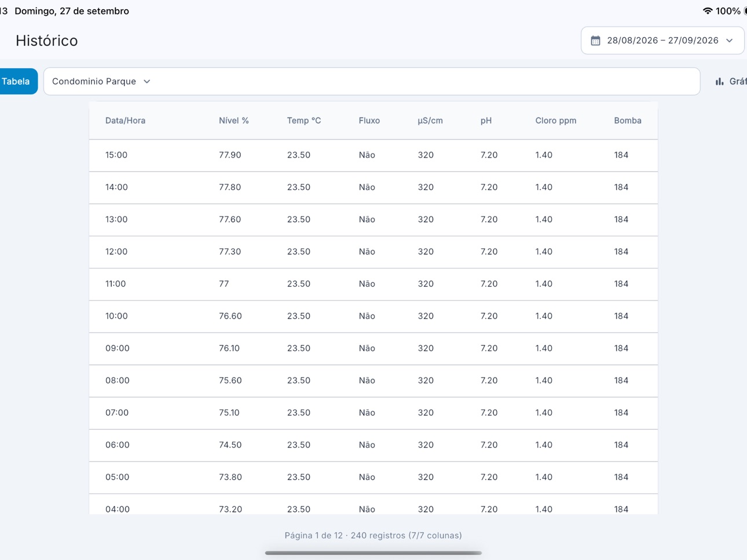Viewport: 747px width, 560px height.
Task: Select the 08:00 row time cell
Action: point(118,380)
